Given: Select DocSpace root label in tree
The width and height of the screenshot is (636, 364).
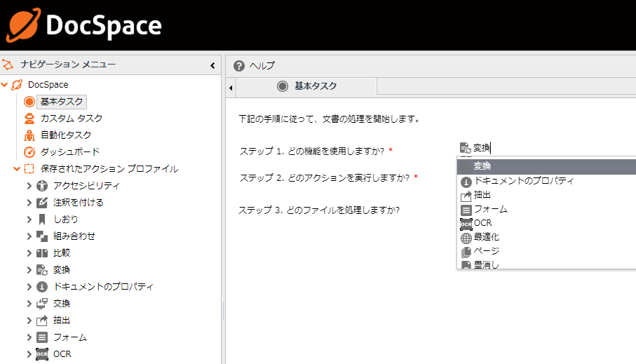Looking at the screenshot, I should [x=48, y=85].
